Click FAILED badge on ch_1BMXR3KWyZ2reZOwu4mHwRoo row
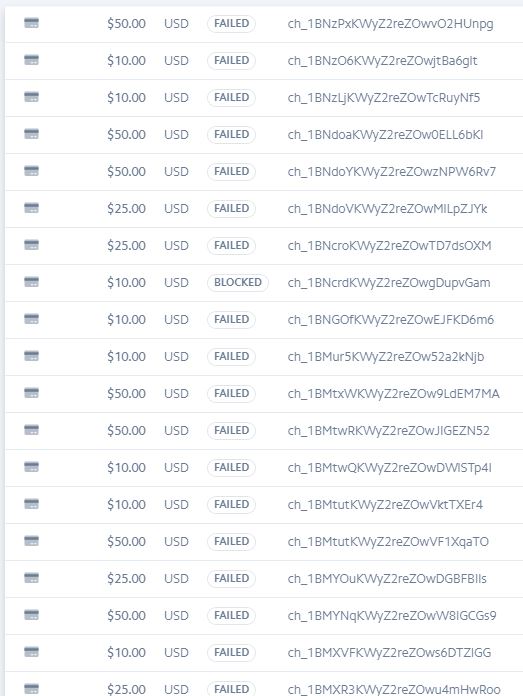This screenshot has width=523, height=696. [231, 689]
